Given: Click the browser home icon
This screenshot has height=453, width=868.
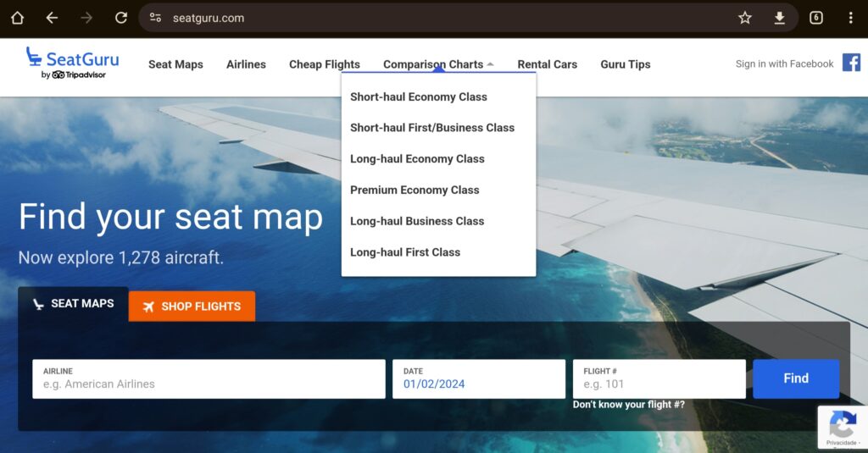Looking at the screenshot, I should pyautogui.click(x=17, y=18).
